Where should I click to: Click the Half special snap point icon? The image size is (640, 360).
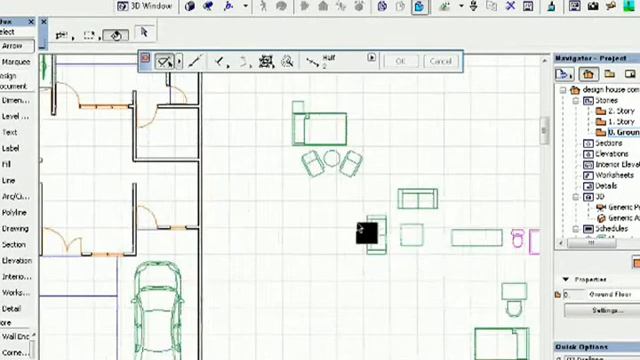pyautogui.click(x=313, y=62)
